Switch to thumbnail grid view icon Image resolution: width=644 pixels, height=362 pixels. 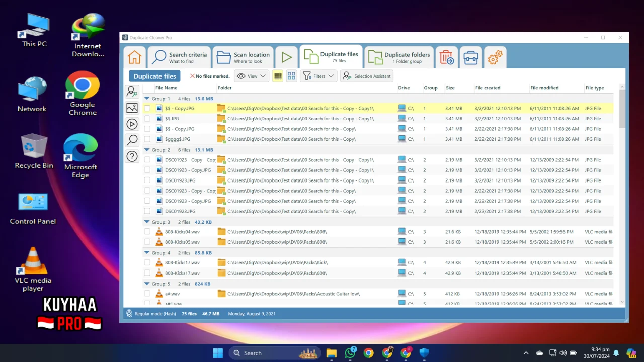(291, 76)
